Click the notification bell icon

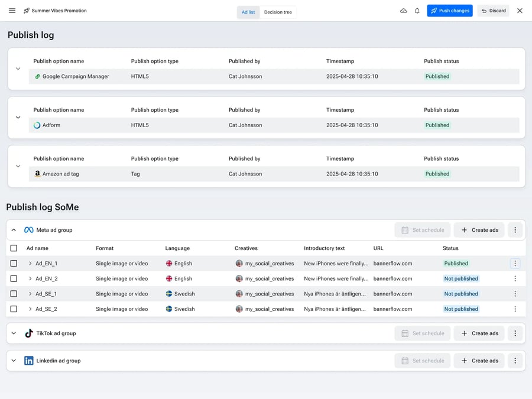pos(417,10)
